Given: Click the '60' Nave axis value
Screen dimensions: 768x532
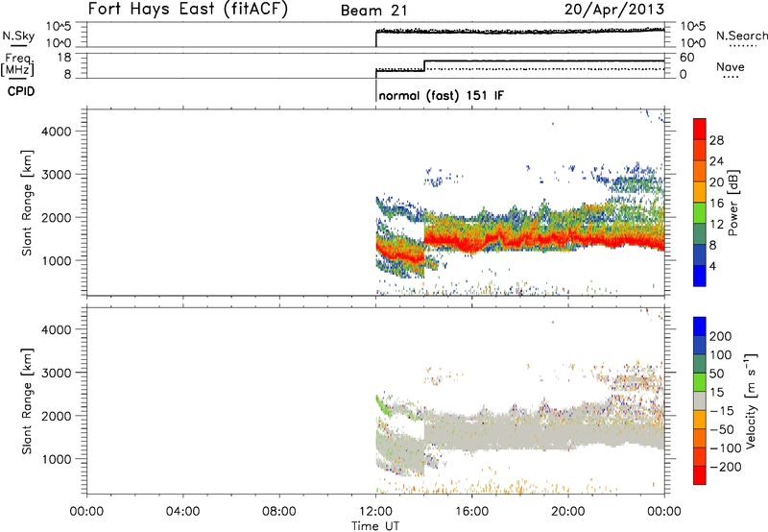Looking at the screenshot, I should 686,58.
